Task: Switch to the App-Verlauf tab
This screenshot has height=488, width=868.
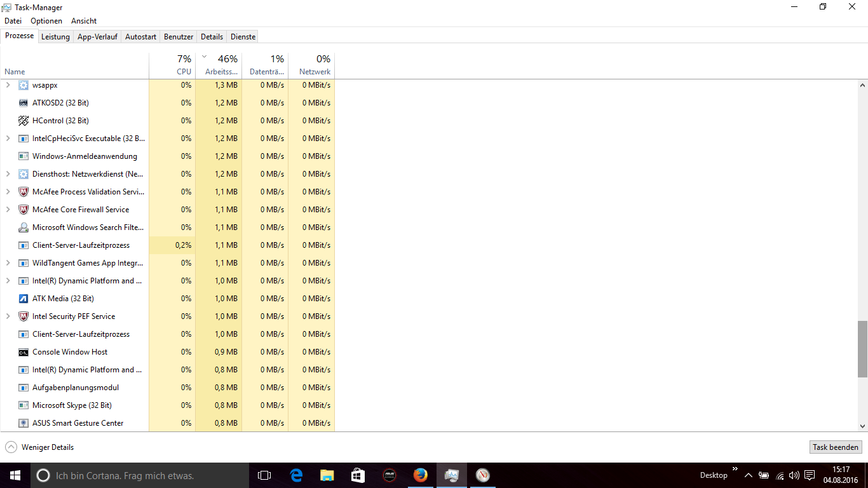Action: click(x=97, y=37)
